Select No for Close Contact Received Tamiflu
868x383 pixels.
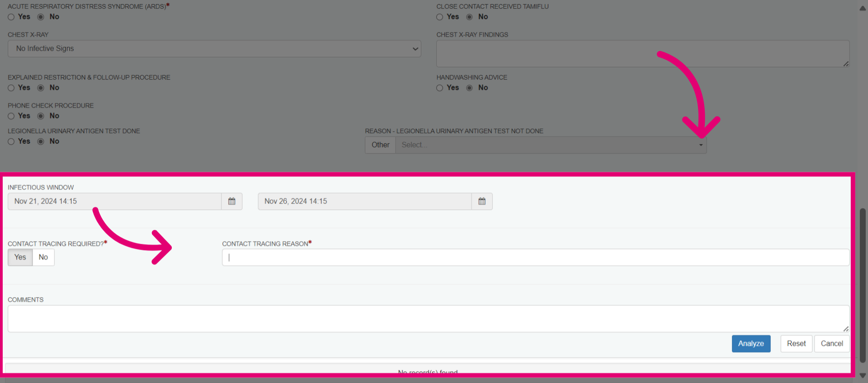coord(470,17)
